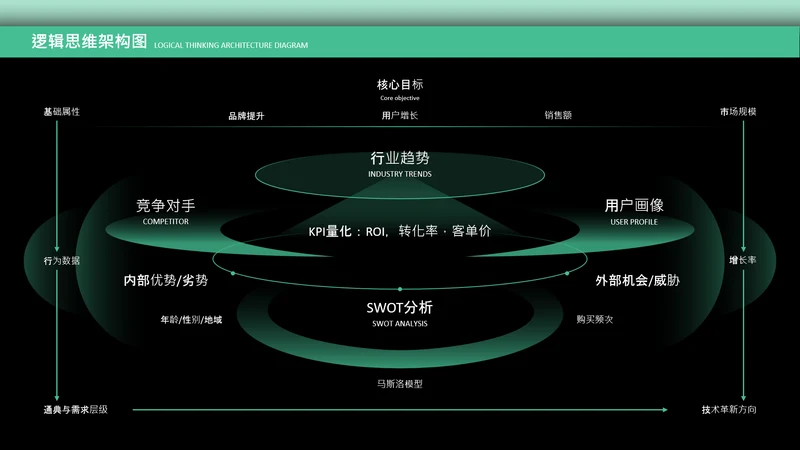
Task: Click the title 逻辑思维架构图
Action: click(x=89, y=41)
